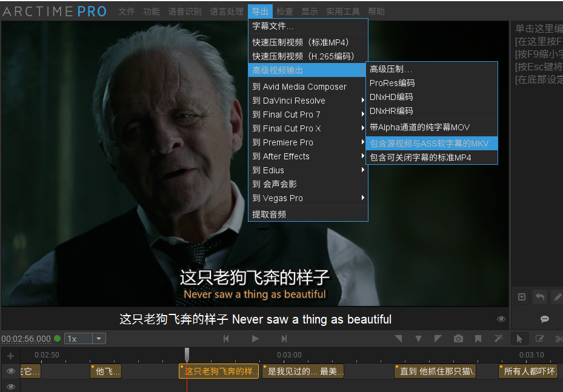Viewport: 563px width, 392px height.
Task: Close the open 导出 menu
Action: point(261,12)
